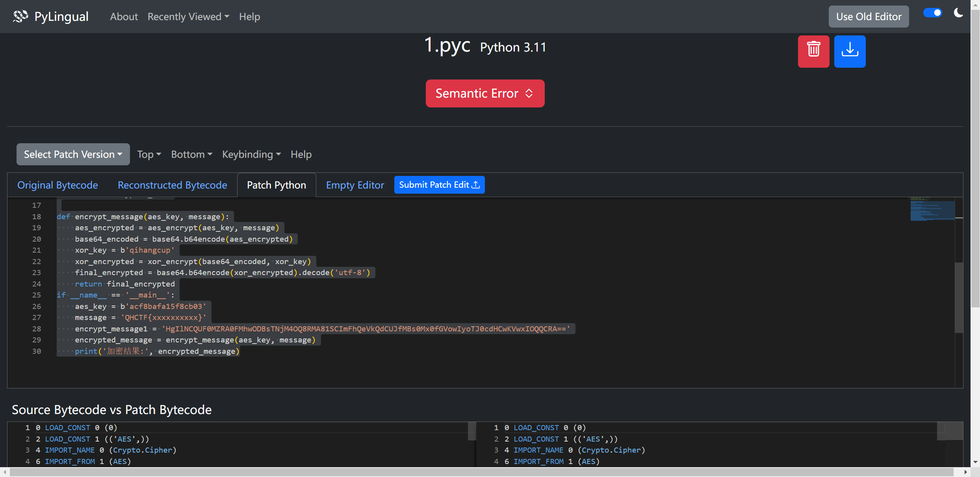Toggle the blue theme switch
Screen dimensions: 980x477
933,13
